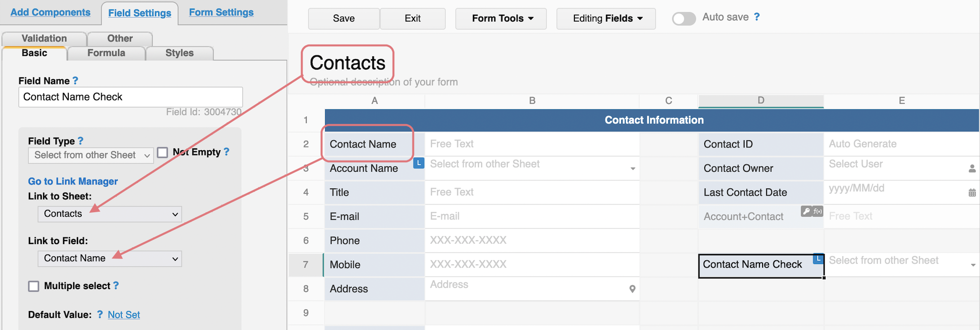Image resolution: width=980 pixels, height=330 pixels.
Task: Click the Field Name help question mark
Action: click(x=75, y=80)
